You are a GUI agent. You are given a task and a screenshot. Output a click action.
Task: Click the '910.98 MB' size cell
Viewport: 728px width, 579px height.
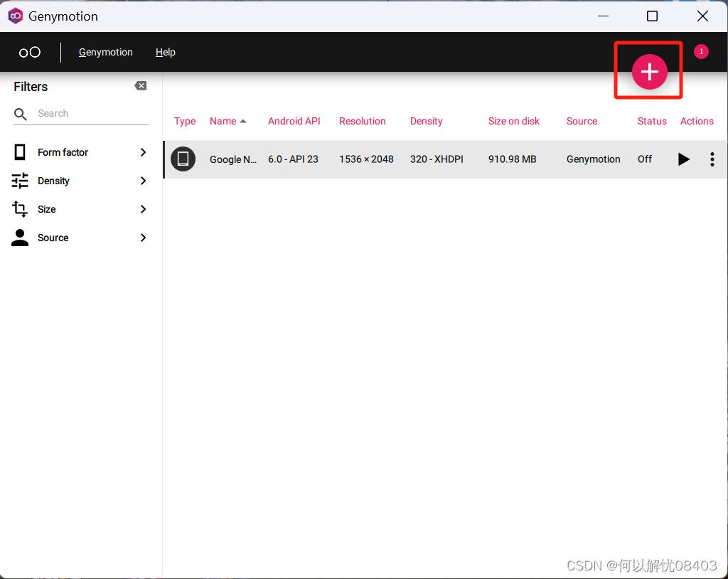click(x=512, y=159)
